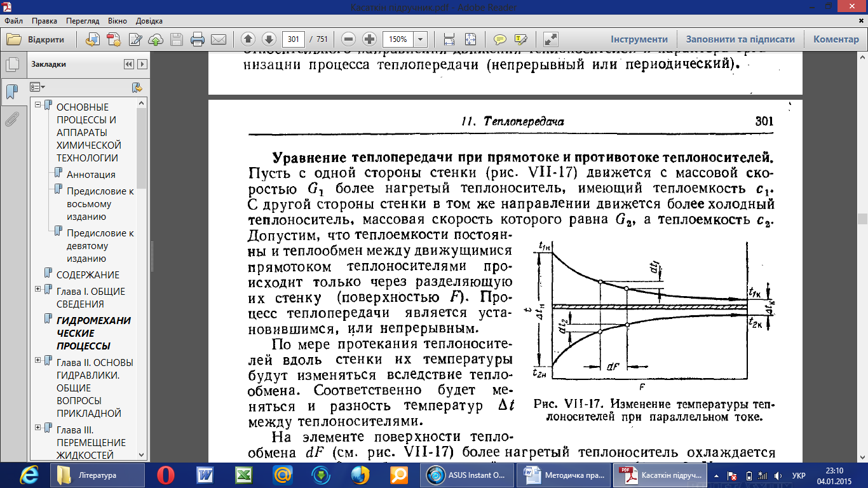Expand bookmarks panel with right-arrow button

click(142, 64)
